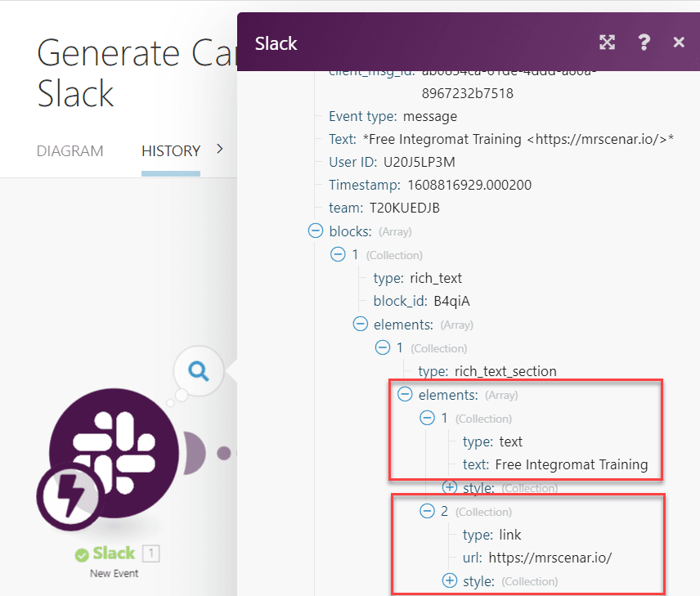Collapse the outer elements array under block_id
Viewport: 700px width, 596px height.
(x=360, y=325)
